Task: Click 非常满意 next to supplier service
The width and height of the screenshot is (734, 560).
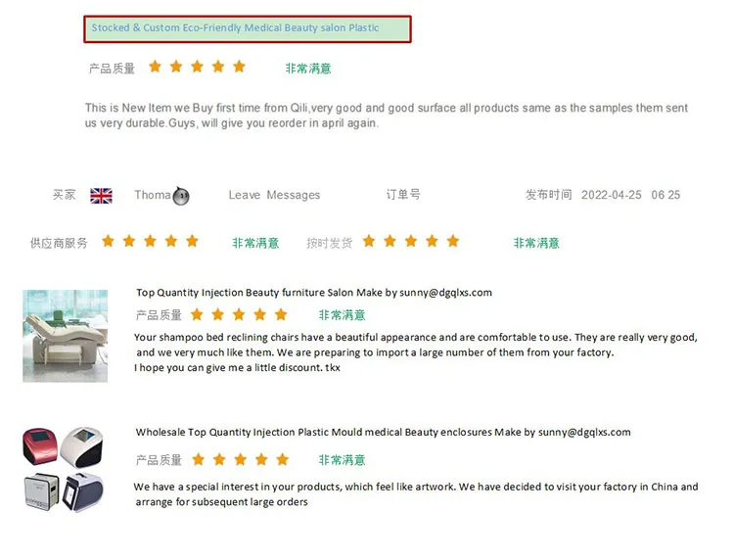Action: (x=255, y=243)
